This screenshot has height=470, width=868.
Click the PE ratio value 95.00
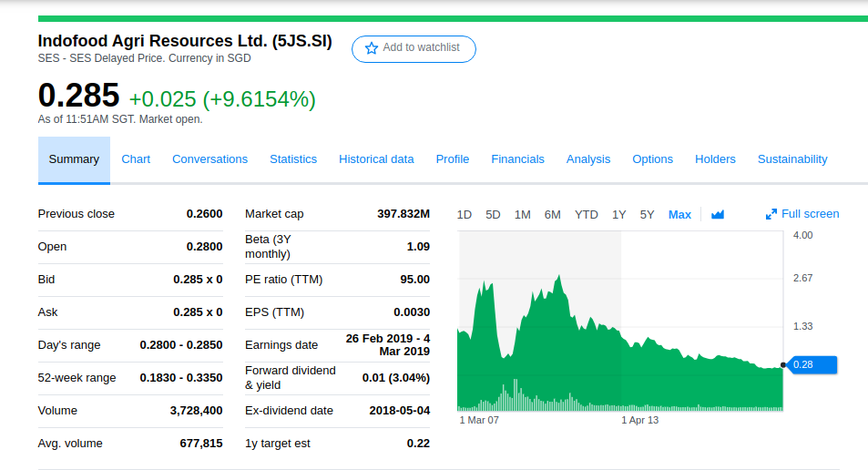(414, 280)
